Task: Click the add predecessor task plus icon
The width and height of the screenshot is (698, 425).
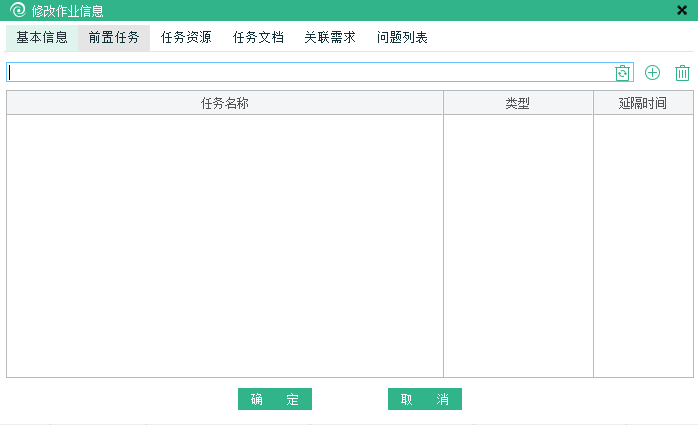Action: [x=652, y=73]
